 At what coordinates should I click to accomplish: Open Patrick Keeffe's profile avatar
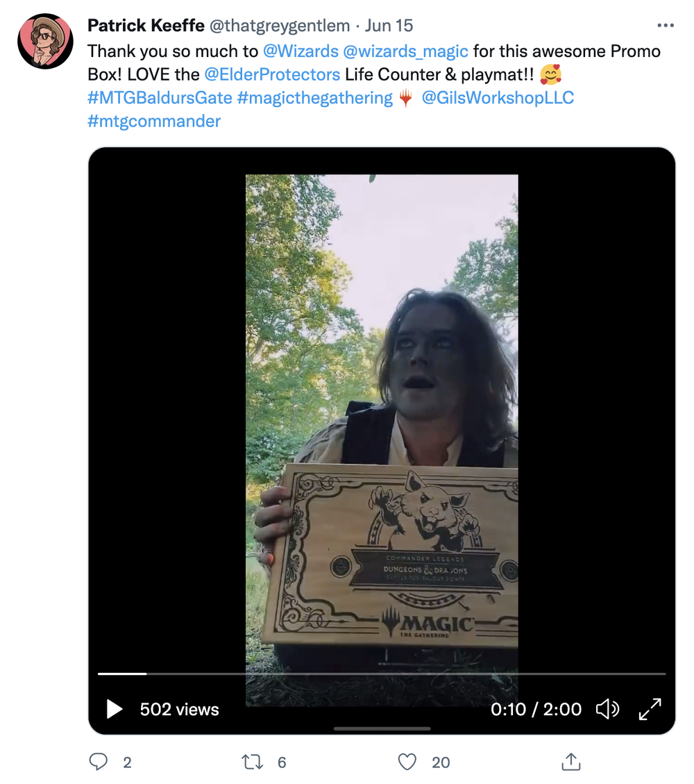[x=45, y=41]
